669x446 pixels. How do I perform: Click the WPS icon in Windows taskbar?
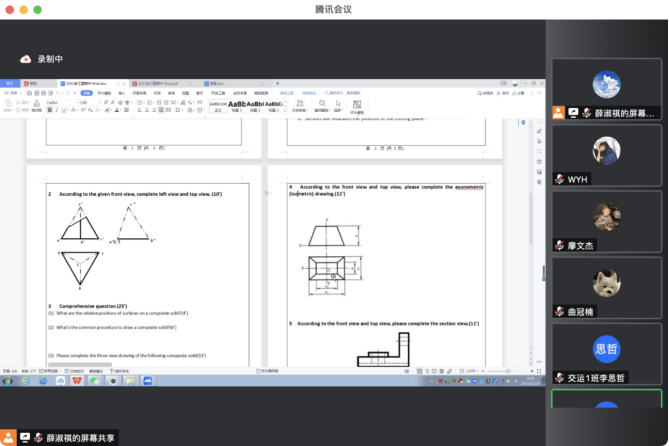point(78,380)
